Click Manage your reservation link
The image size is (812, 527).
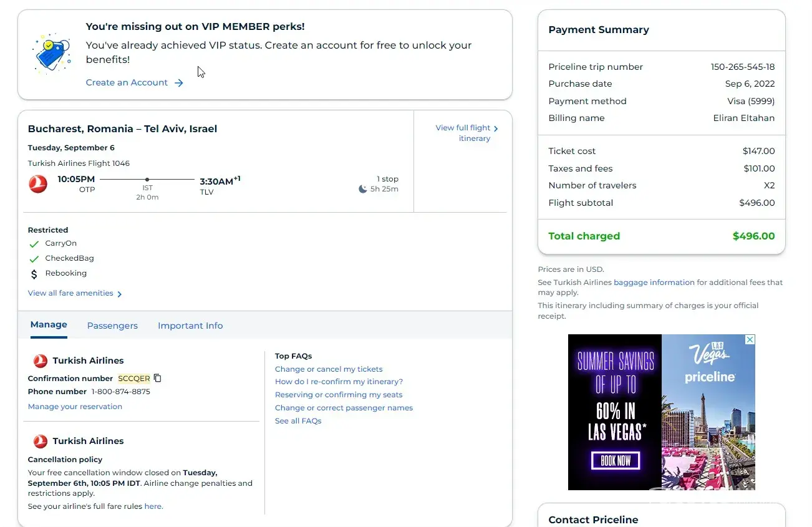pyautogui.click(x=75, y=407)
